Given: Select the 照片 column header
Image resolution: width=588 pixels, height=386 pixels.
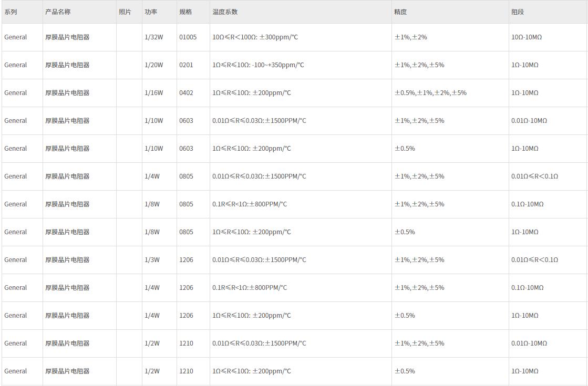Looking at the screenshot, I should point(125,12).
